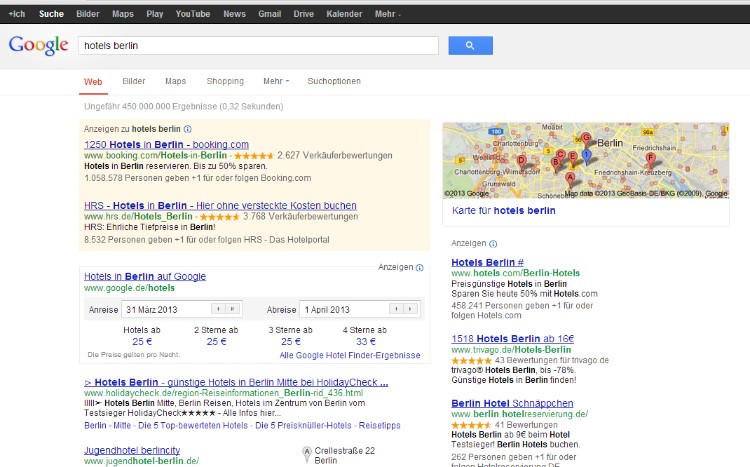
Task: Open Suchoptionen search tools
Action: click(334, 81)
